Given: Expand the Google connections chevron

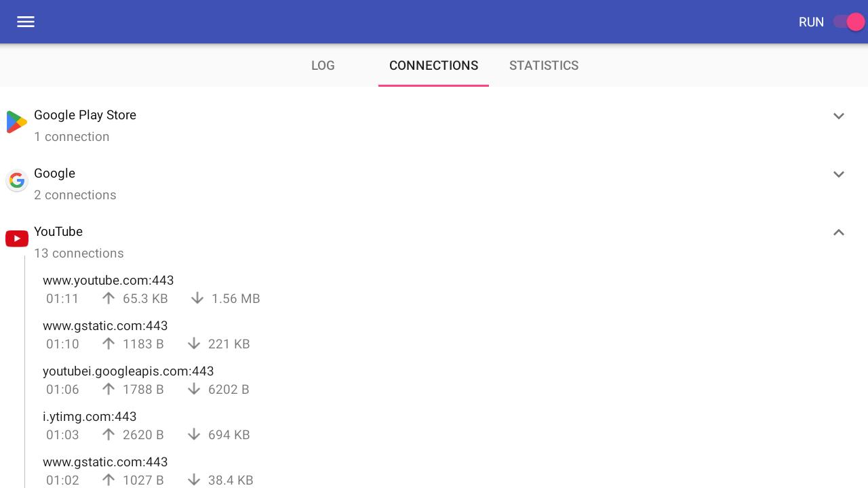Looking at the screenshot, I should [x=839, y=174].
